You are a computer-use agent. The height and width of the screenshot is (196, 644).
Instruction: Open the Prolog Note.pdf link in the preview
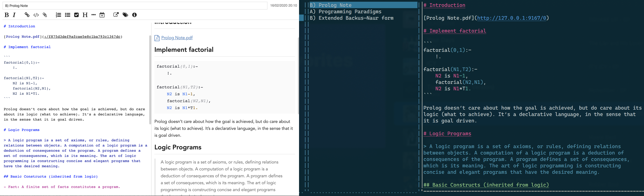tap(177, 38)
